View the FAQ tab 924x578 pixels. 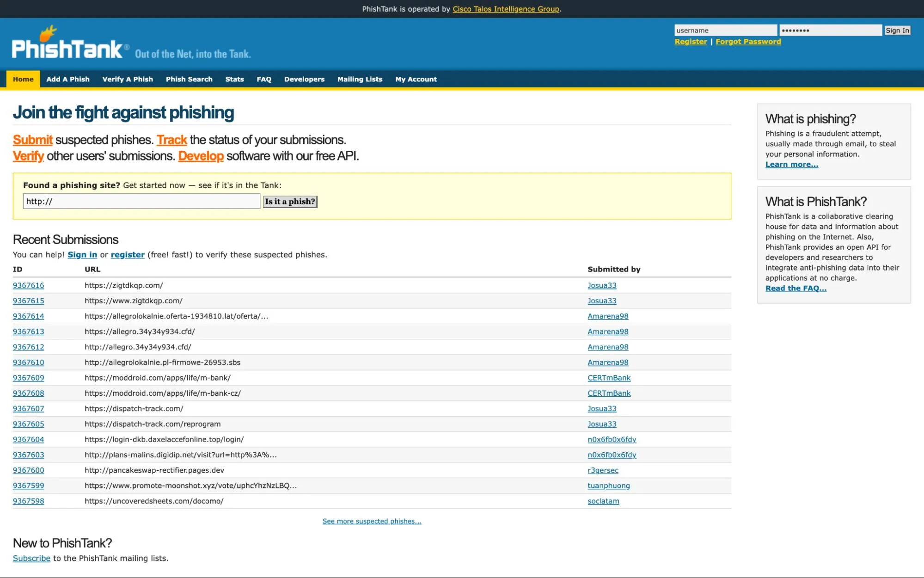[264, 79]
